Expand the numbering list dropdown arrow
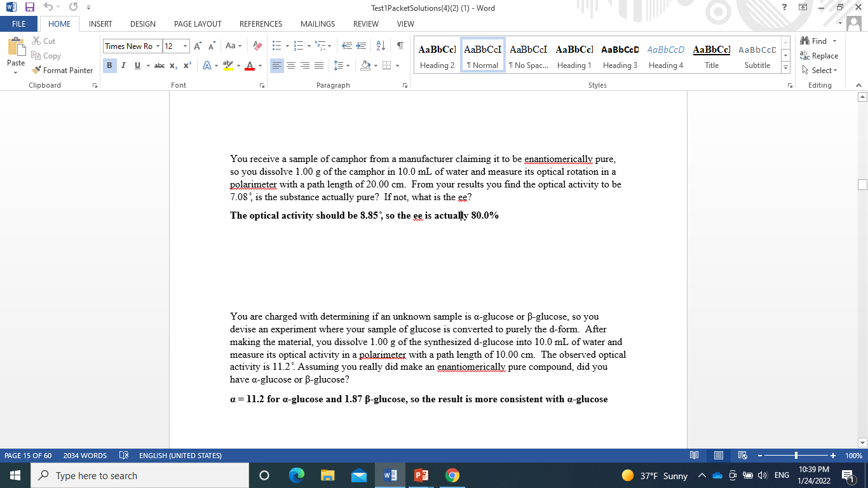The width and height of the screenshot is (868, 488). pyautogui.click(x=309, y=46)
